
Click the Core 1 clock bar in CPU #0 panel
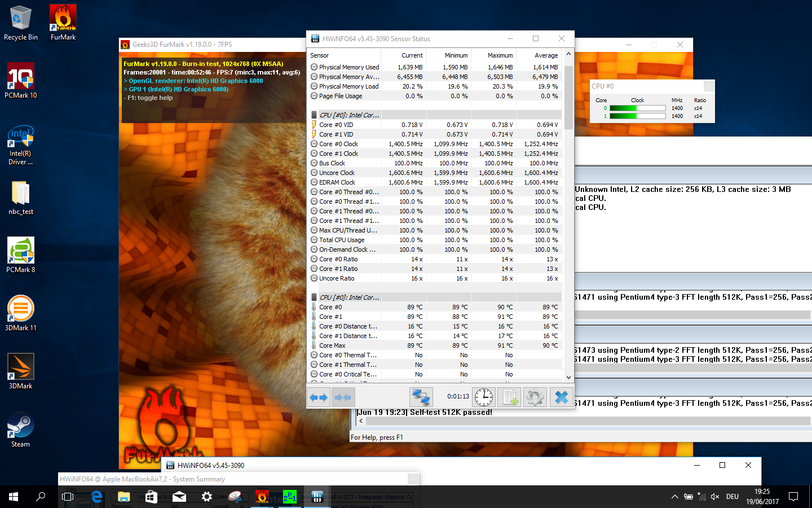pos(638,116)
